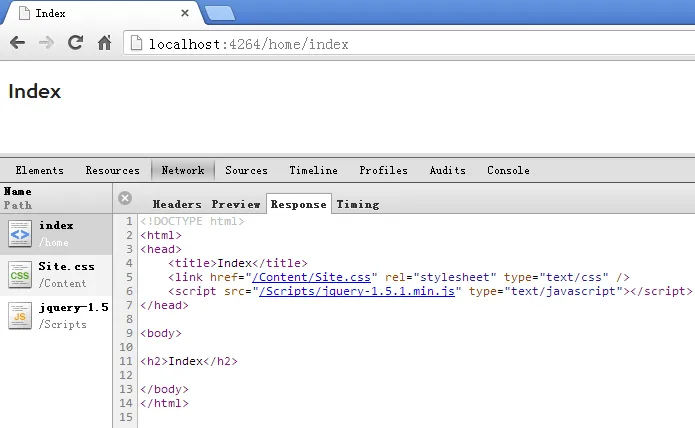
Task: Click the <body> opening tag line
Action: point(161,333)
